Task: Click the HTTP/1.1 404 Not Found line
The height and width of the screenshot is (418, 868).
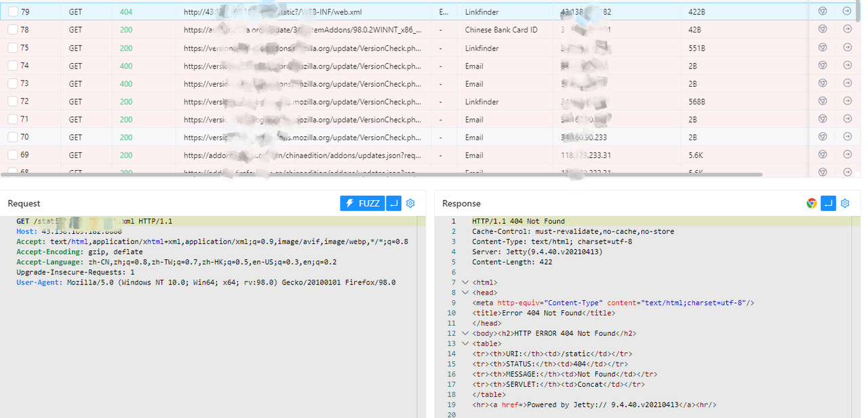Action: [x=518, y=222]
